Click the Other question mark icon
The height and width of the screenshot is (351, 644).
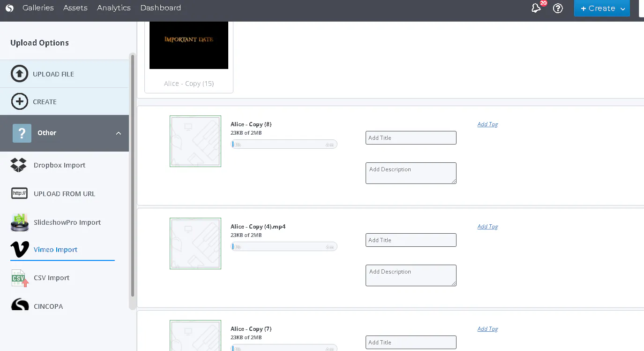point(22,133)
